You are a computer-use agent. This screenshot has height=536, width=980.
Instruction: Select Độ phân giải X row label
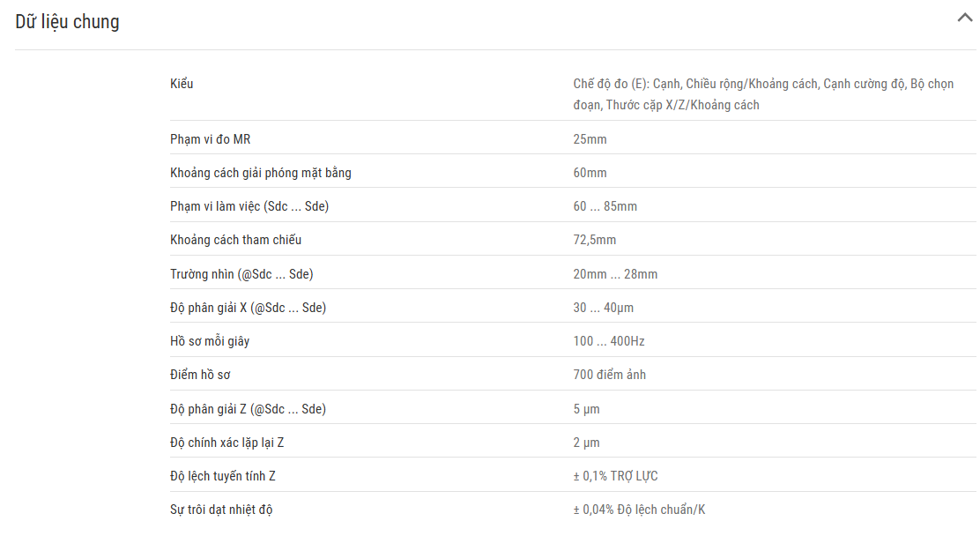[x=249, y=308]
